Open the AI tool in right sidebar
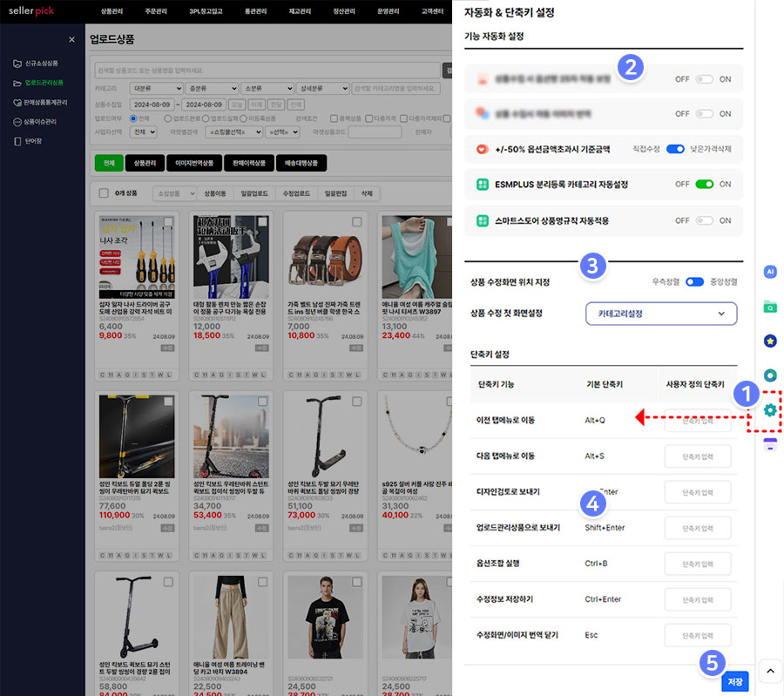784x696 pixels. [x=770, y=272]
